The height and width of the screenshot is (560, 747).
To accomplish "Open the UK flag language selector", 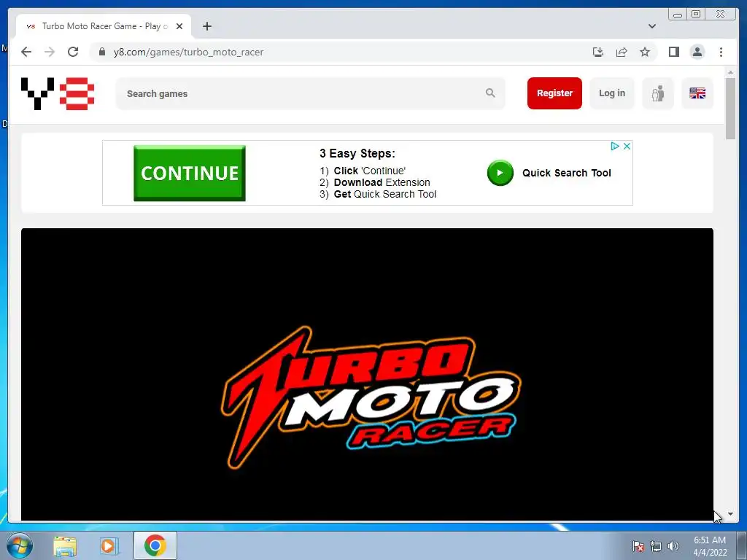I will click(697, 93).
